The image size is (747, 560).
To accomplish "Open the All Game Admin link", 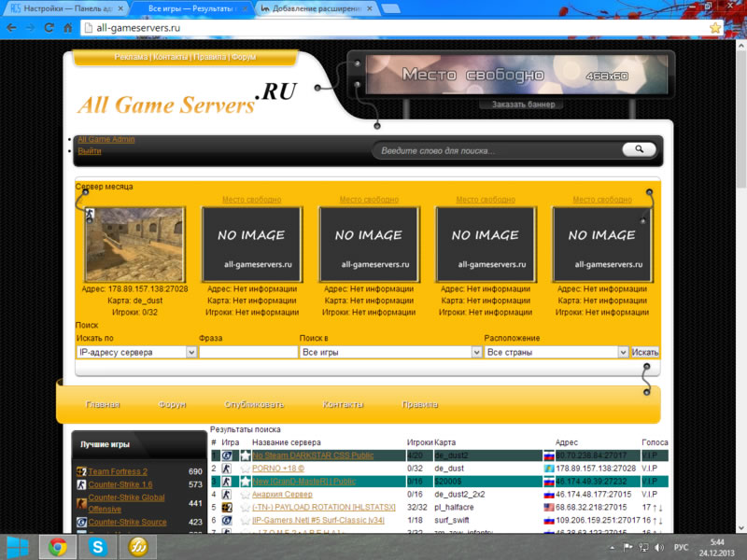I will tap(106, 139).
